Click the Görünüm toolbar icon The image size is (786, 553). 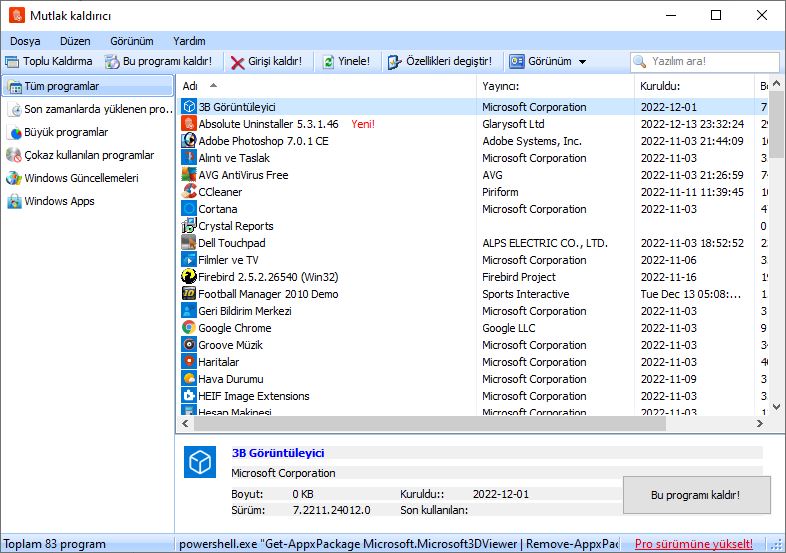(x=517, y=61)
